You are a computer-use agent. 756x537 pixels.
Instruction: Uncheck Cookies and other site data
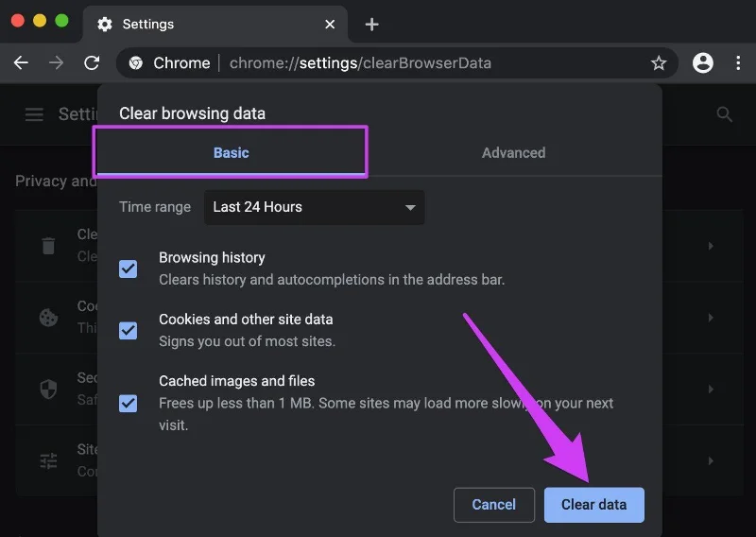click(129, 331)
